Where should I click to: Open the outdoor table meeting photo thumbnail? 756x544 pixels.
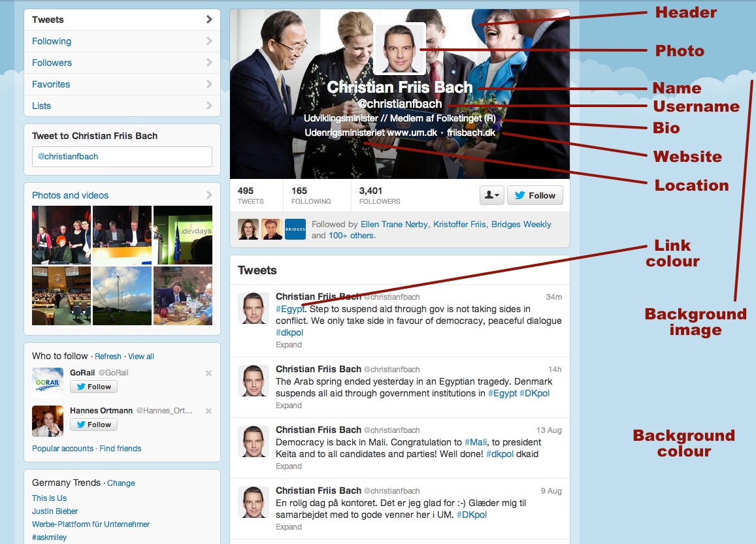click(183, 296)
